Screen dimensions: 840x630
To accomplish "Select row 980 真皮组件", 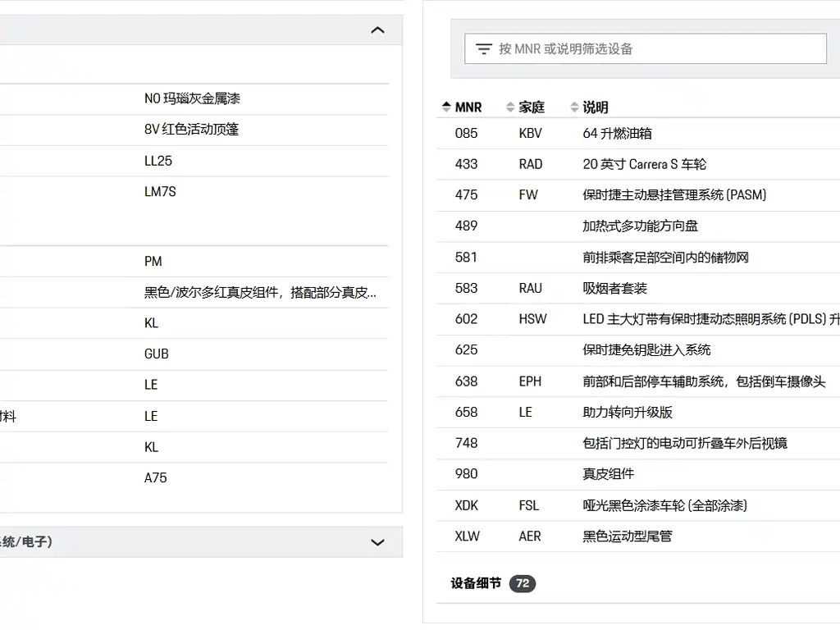I will pos(638,474).
